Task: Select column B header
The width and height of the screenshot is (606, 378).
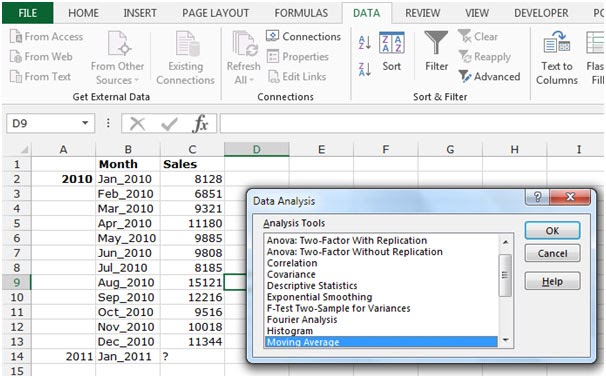Action: 128,149
